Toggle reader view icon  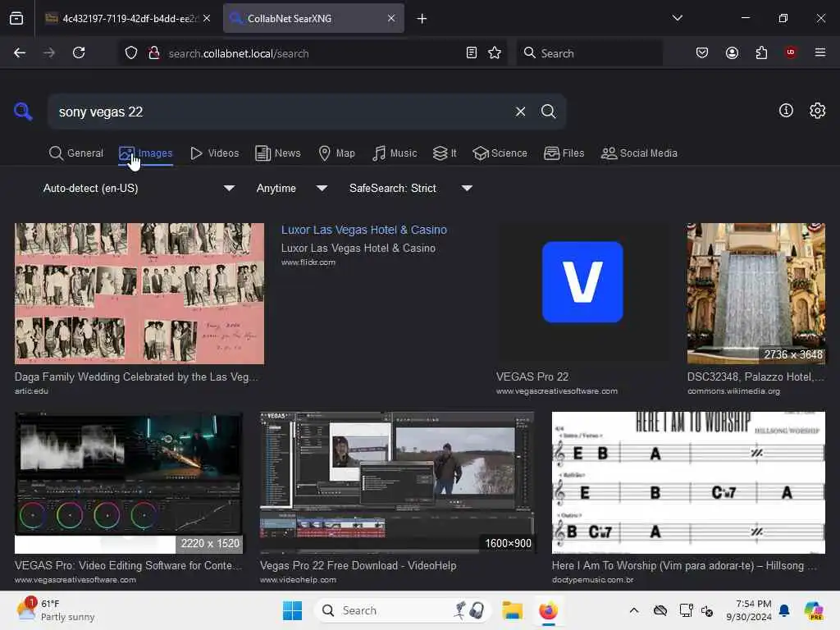point(472,52)
